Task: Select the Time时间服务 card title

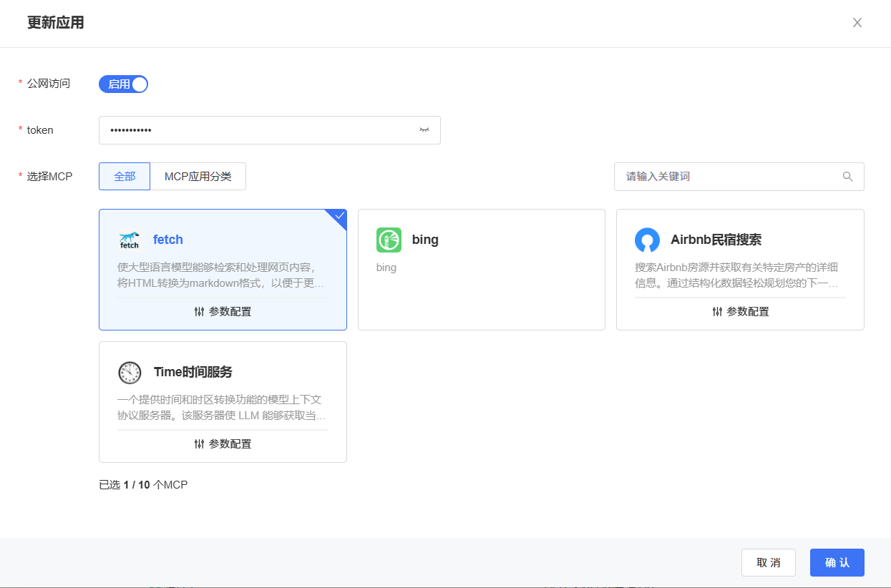Action: point(193,373)
